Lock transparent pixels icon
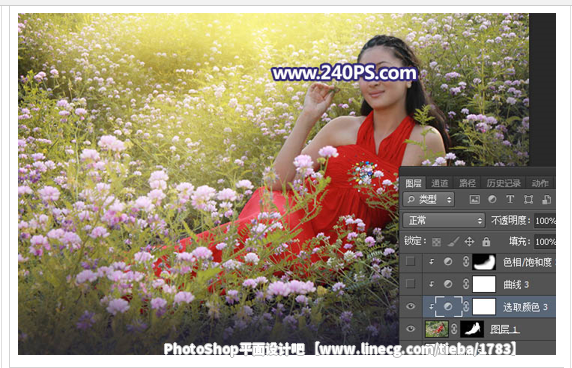Image resolution: width=572 pixels, height=368 pixels. (x=436, y=242)
